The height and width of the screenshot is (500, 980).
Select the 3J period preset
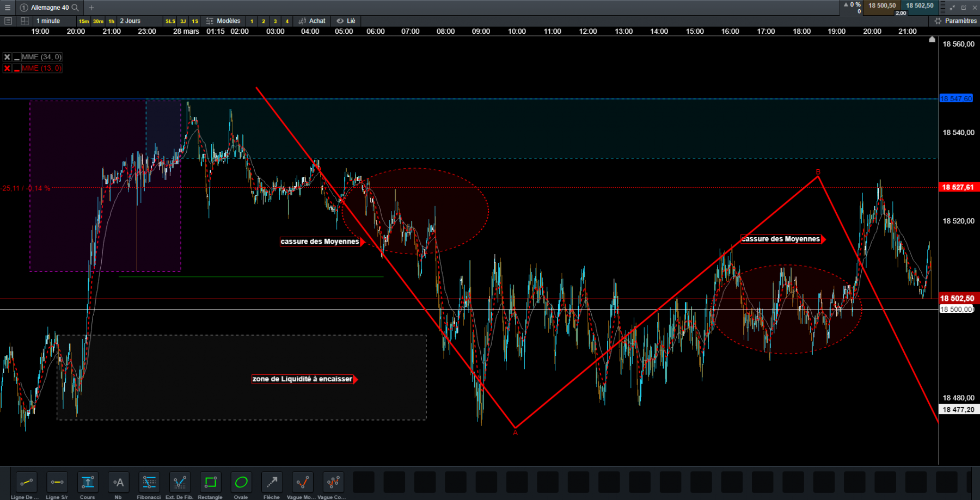pos(183,21)
